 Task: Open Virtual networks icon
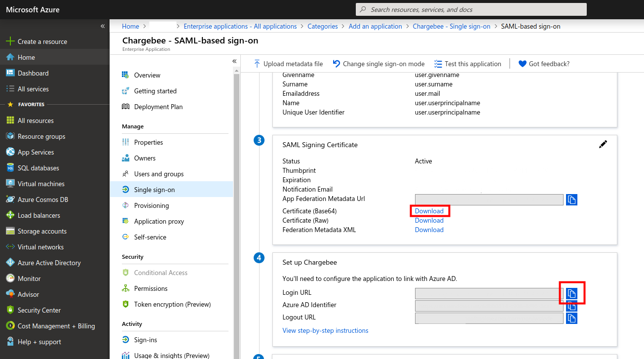[x=10, y=247]
